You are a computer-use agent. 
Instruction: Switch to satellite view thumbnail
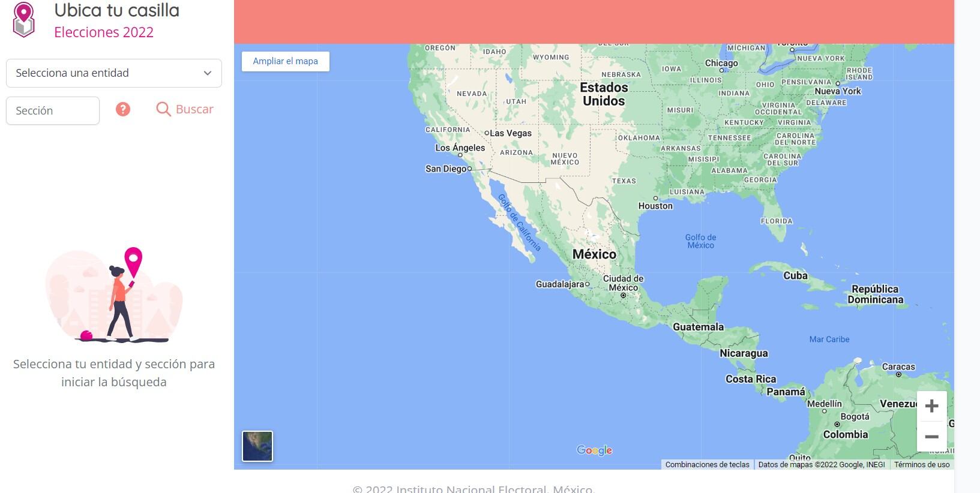pyautogui.click(x=257, y=446)
